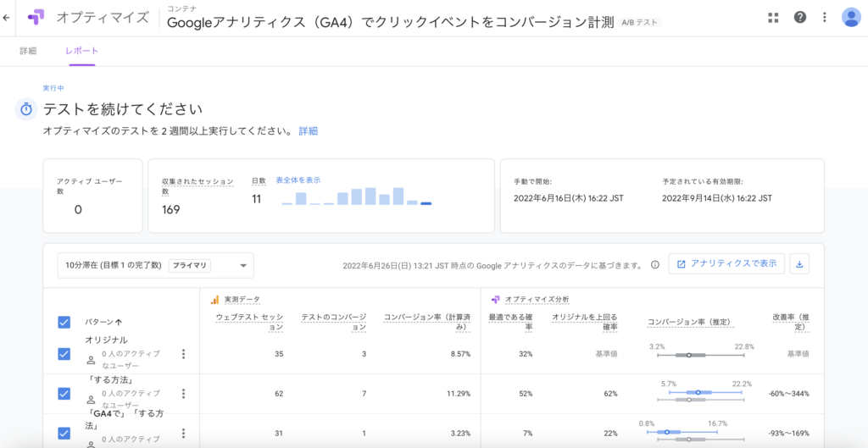The image size is (868, 448).
Task: Click the orange Analytics icon by 実測データ
Action: point(214,299)
